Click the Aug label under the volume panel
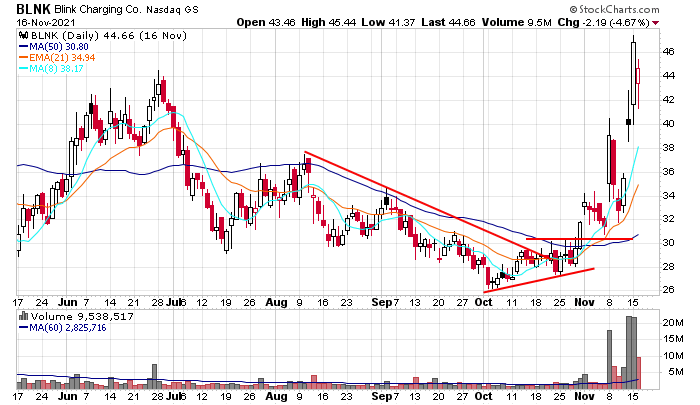700x405 pixels. (276, 397)
